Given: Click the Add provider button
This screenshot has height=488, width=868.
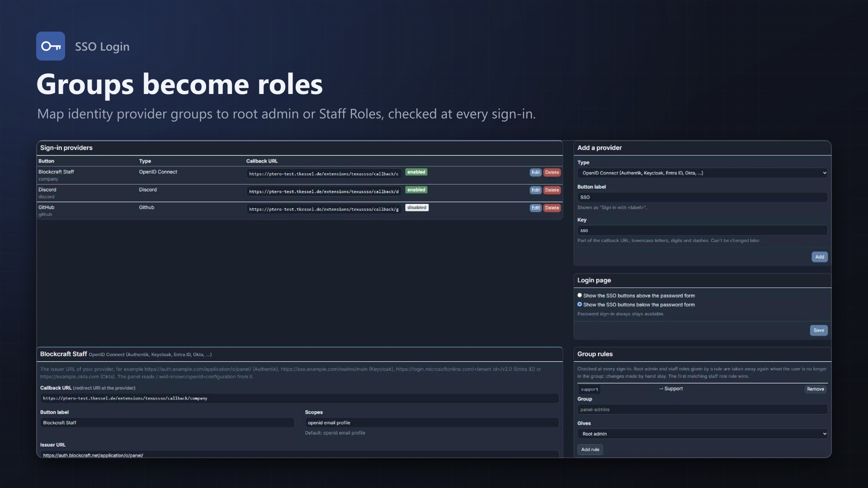Looking at the screenshot, I should click(x=819, y=257).
